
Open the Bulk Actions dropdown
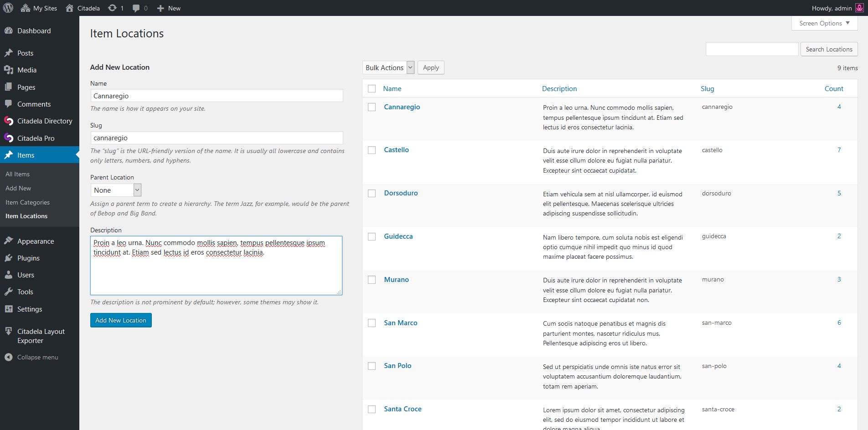[x=389, y=68]
